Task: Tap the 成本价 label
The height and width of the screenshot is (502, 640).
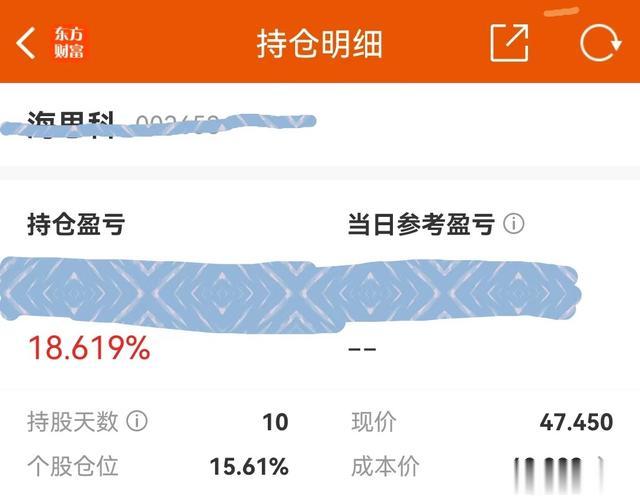Action: click(386, 466)
